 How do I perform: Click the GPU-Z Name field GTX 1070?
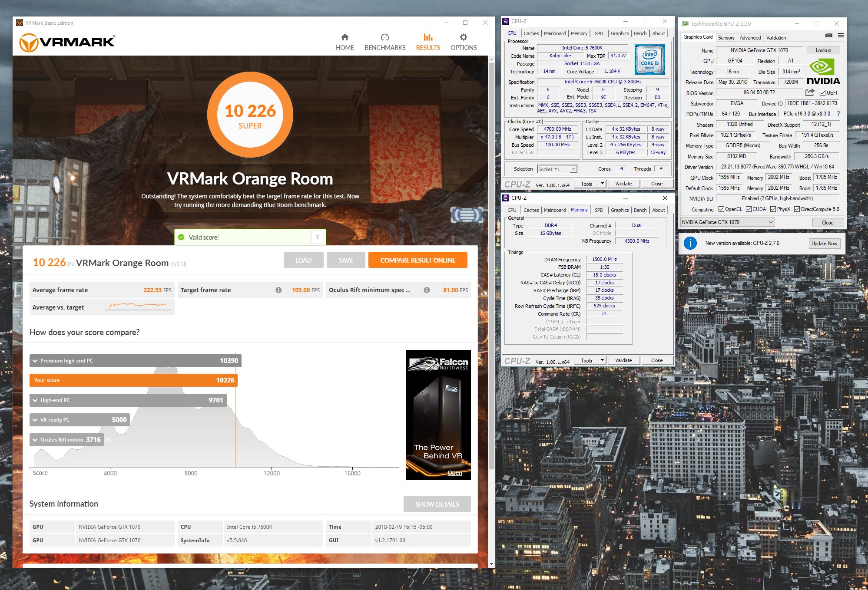[759, 50]
